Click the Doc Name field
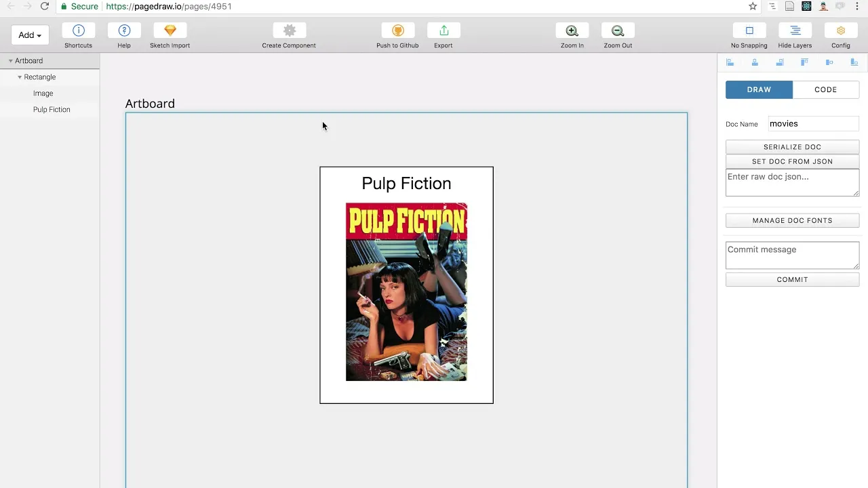 tap(814, 124)
